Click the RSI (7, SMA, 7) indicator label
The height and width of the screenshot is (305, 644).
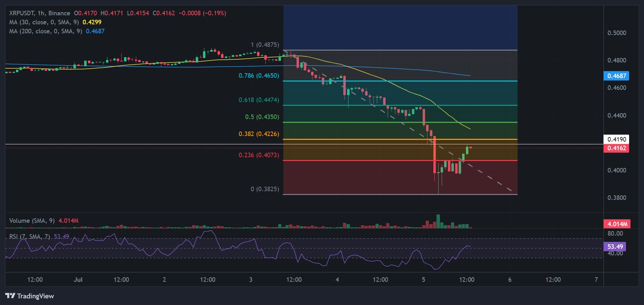[x=30, y=237]
